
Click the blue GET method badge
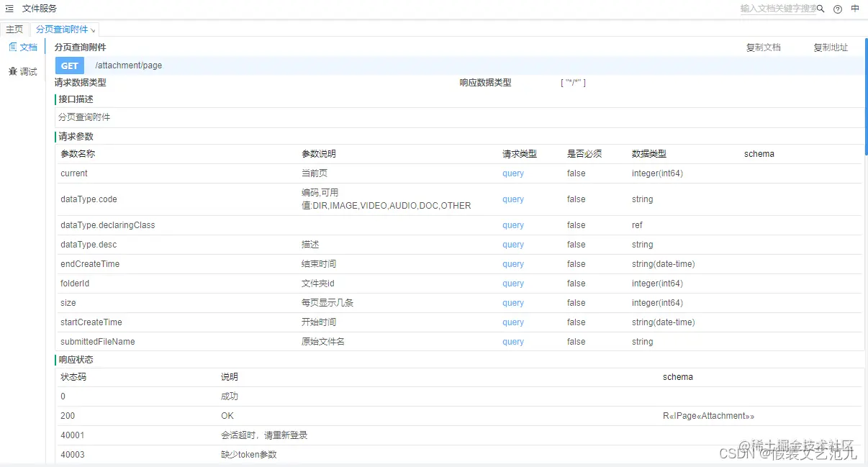pos(69,65)
